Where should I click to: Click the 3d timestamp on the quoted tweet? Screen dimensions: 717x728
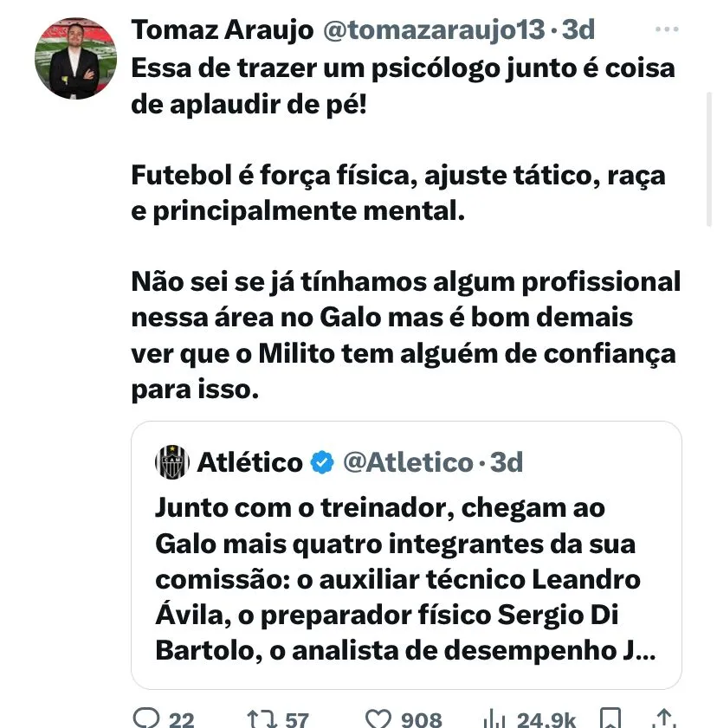507,462
